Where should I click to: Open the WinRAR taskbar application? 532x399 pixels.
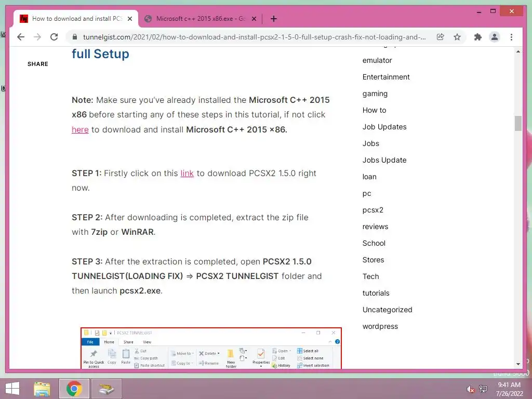[x=107, y=389]
